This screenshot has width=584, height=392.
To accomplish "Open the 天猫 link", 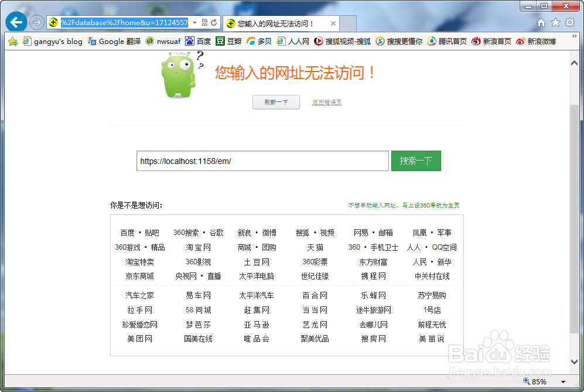I will (315, 247).
